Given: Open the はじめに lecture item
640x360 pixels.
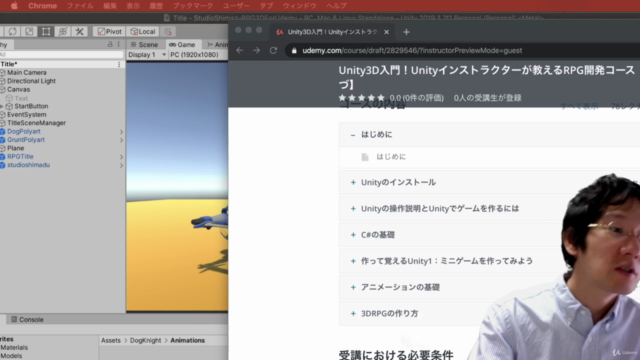Looking at the screenshot, I should tap(391, 157).
